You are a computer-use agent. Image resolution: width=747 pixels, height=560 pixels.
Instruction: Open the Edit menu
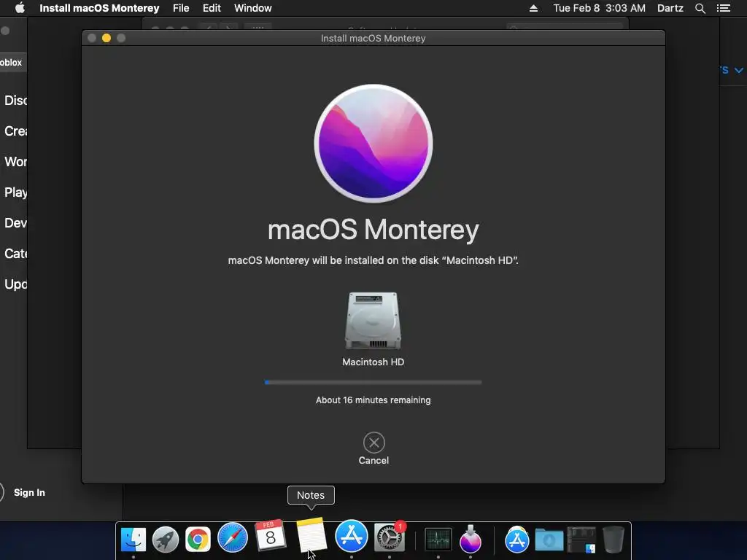212,8
